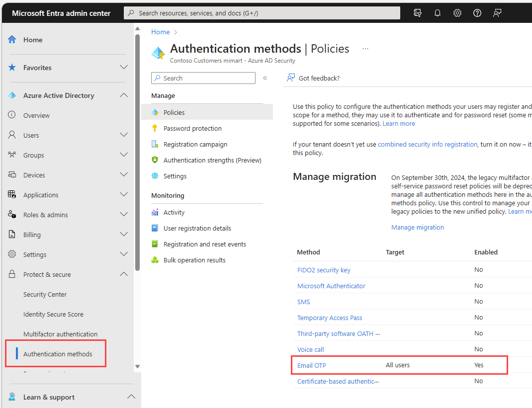Open Registration campaign menu item
The width and height of the screenshot is (532, 408).
[x=195, y=145]
